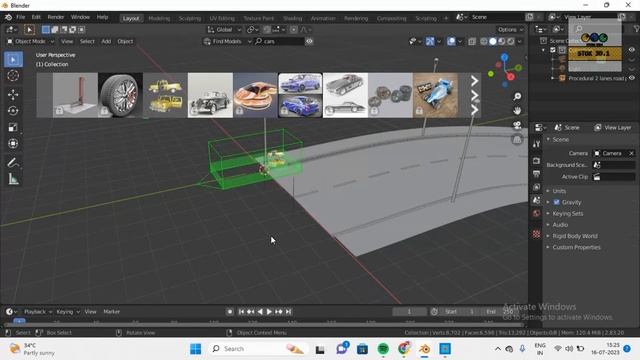Open Find Models asset type dropdown
Screen dimensions: 640x360
[227, 41]
